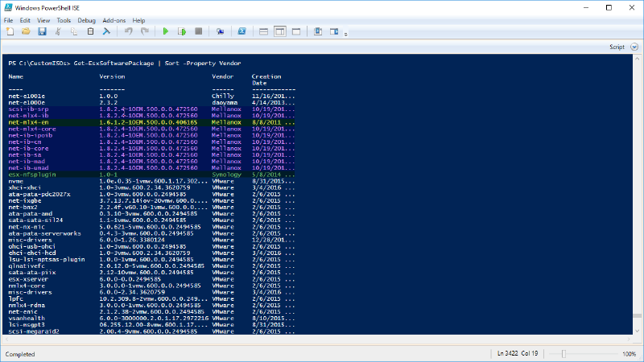The image size is (644, 362).
Task: Click the esx-nfsplugin package name
Action: coord(32,175)
